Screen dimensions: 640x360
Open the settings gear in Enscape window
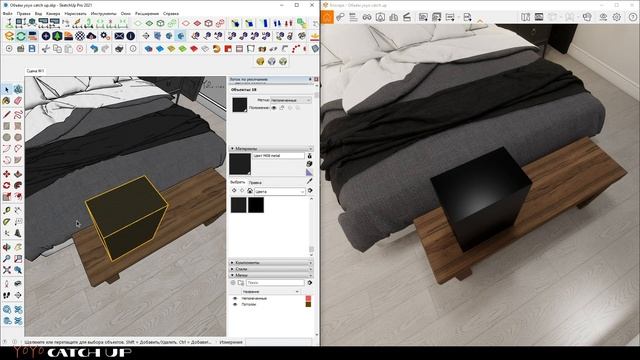coord(617,17)
